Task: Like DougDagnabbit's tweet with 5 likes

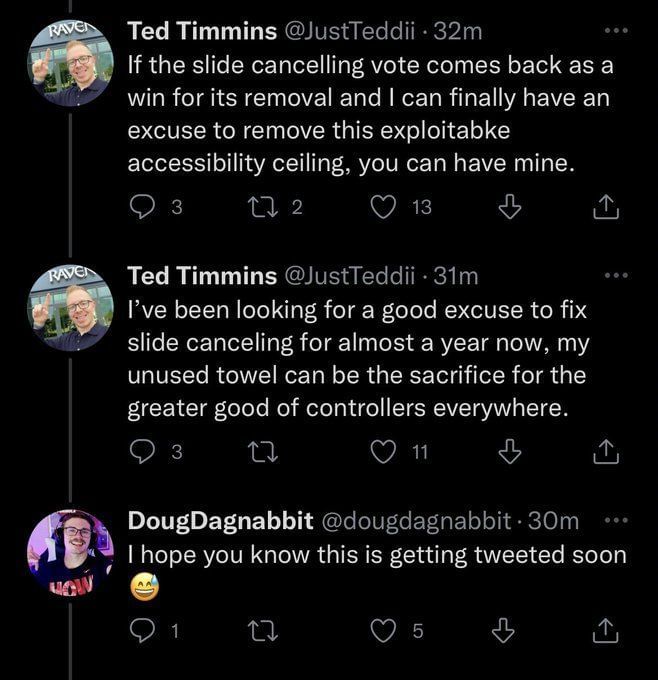Action: coord(383,631)
